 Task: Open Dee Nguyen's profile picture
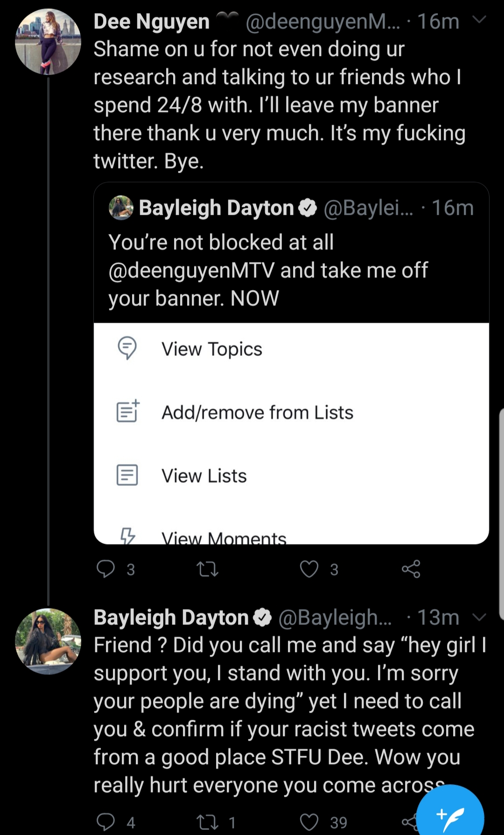coord(48,42)
